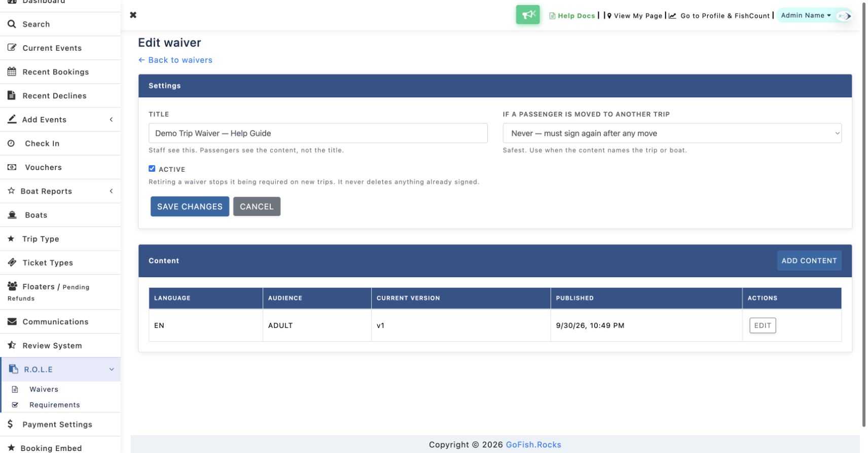Click the Boats ship icon

point(12,215)
